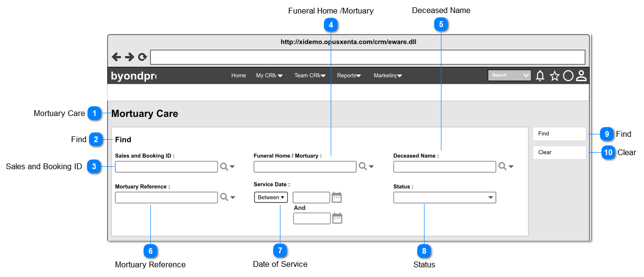The width and height of the screenshot is (644, 277).
Task: Open the Reports menu
Action: (349, 75)
